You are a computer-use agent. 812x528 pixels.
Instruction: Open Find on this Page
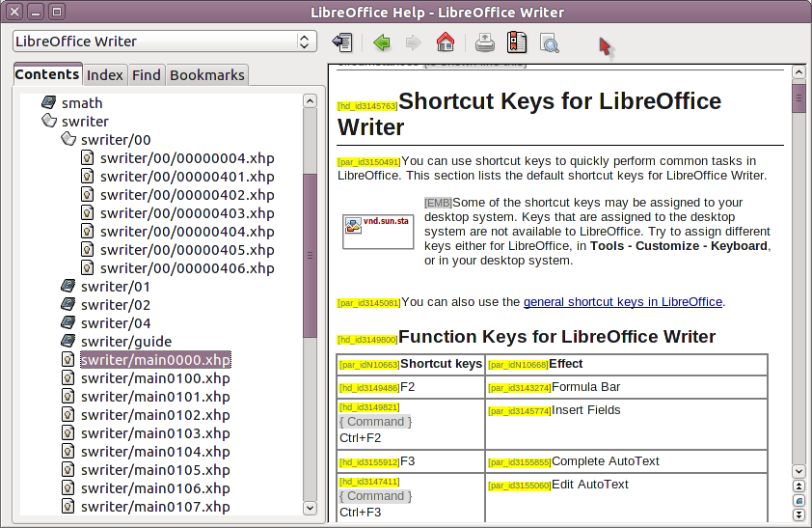(549, 43)
